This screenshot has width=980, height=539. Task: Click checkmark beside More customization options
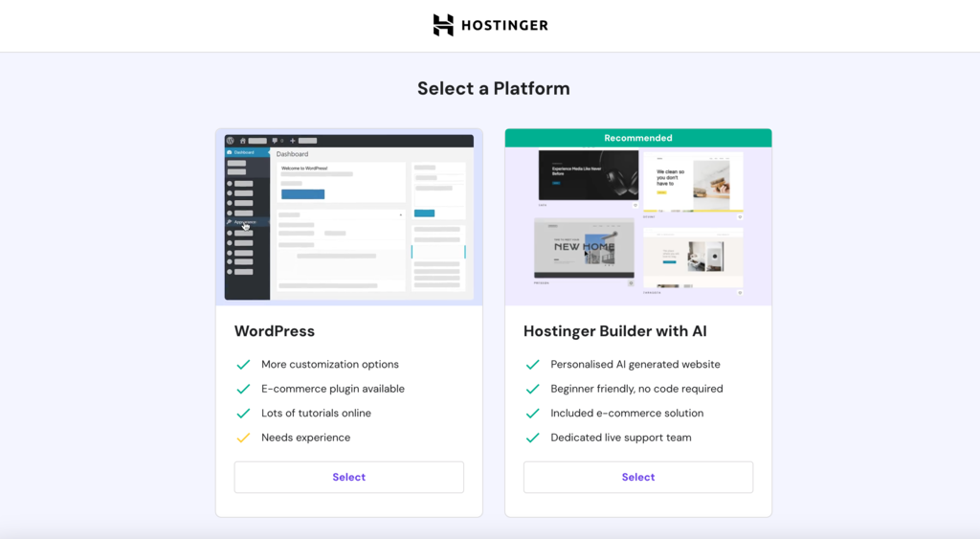click(x=243, y=365)
